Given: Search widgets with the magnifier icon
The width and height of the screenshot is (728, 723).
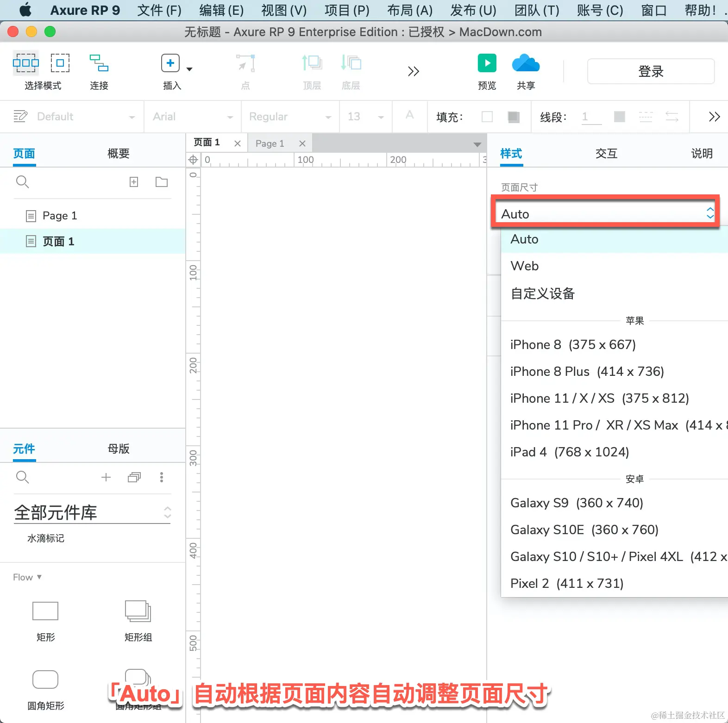Looking at the screenshot, I should point(22,477).
